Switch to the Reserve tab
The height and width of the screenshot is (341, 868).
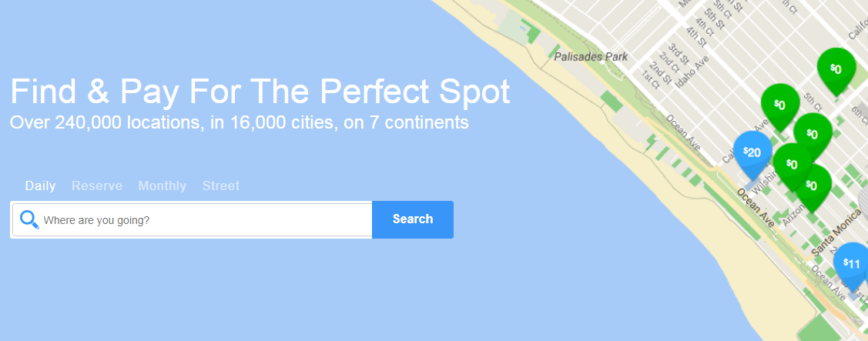(97, 186)
